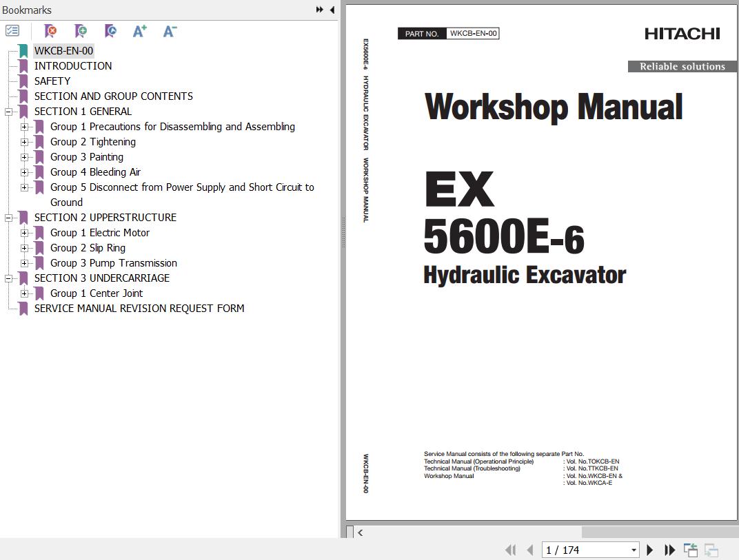Image resolution: width=739 pixels, height=560 pixels.
Task: Go to the next page
Action: pyautogui.click(x=649, y=550)
